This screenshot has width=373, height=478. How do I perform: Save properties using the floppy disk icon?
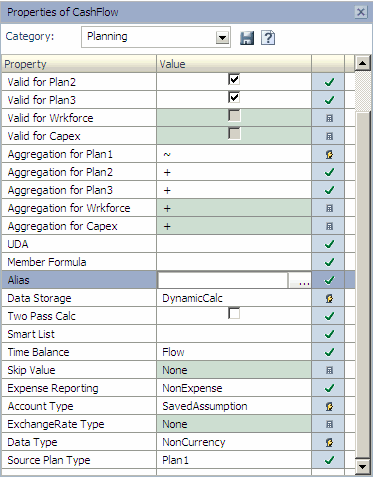(x=247, y=38)
